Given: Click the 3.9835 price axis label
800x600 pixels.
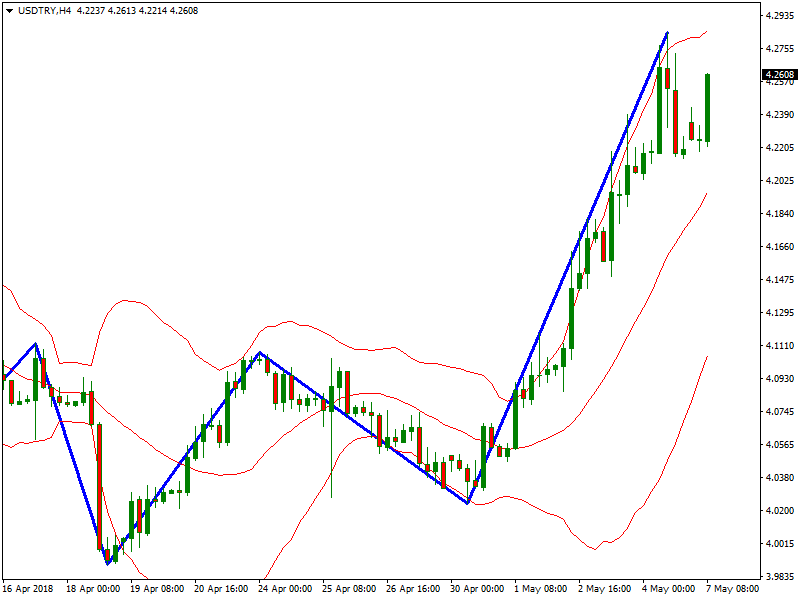Looking at the screenshot, I should click(779, 576).
